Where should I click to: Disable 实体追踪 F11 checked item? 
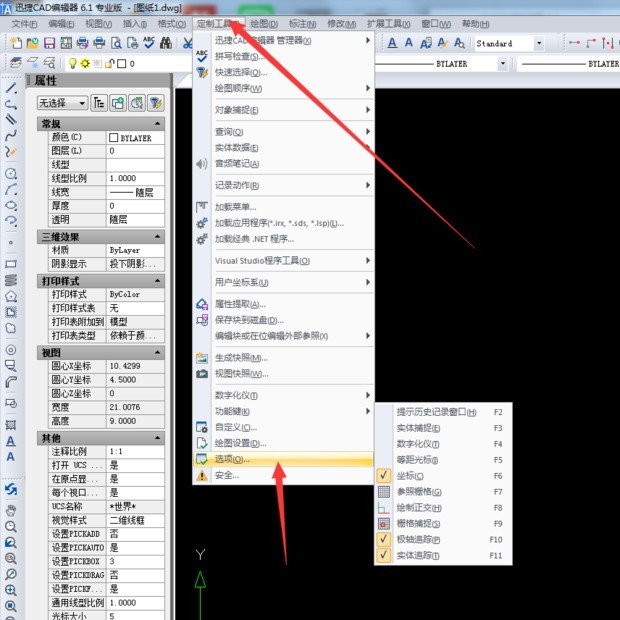point(384,555)
